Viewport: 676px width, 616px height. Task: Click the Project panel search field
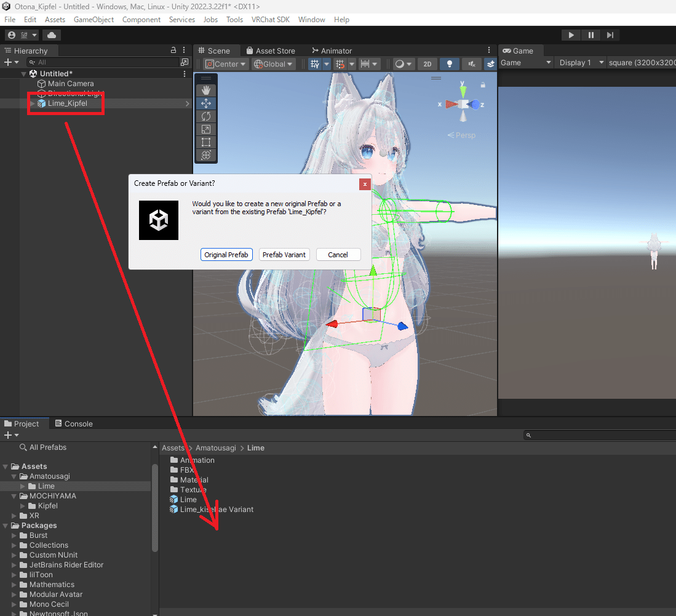point(597,434)
